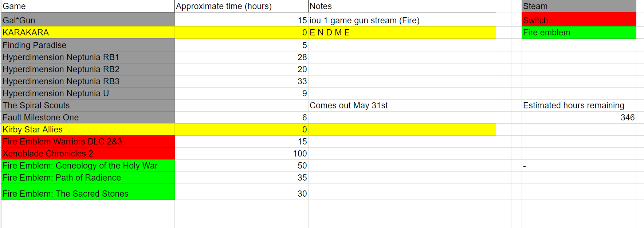This screenshot has width=644, height=228.
Task: Select the green Fire emblem legend cell
Action: click(579, 32)
